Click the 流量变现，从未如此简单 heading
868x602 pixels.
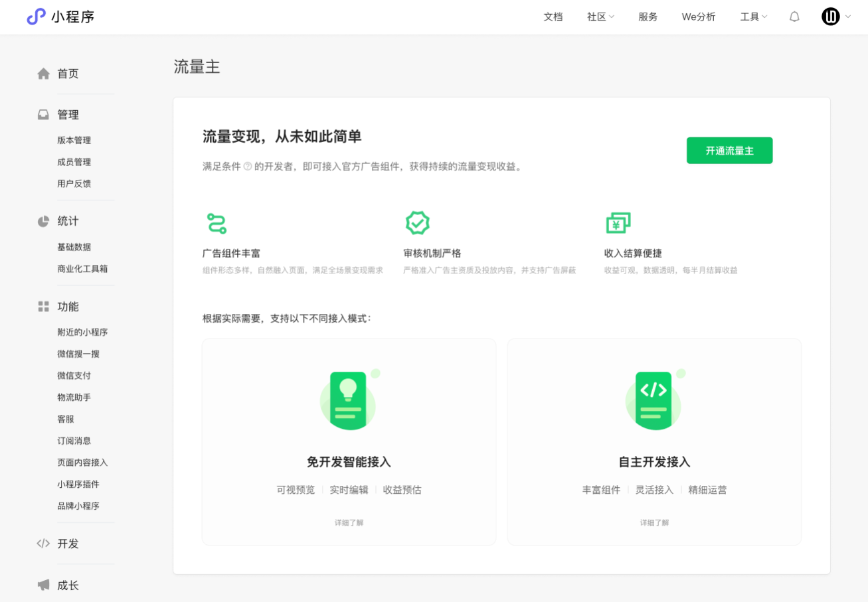pyautogui.click(x=282, y=137)
